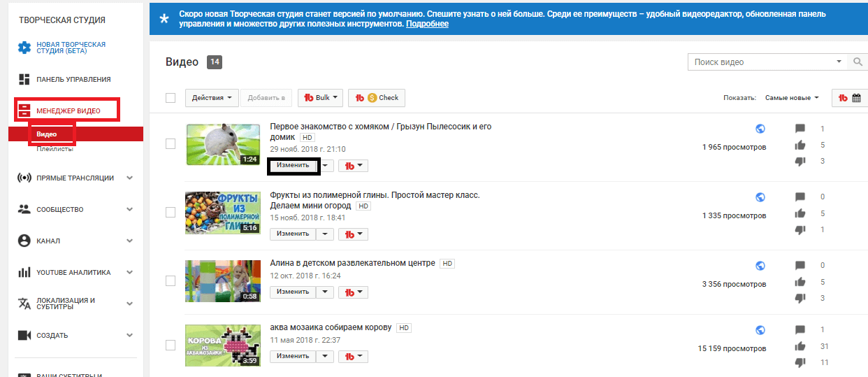Click the Панель управления dashboard icon
The width and height of the screenshot is (868, 377).
click(24, 79)
